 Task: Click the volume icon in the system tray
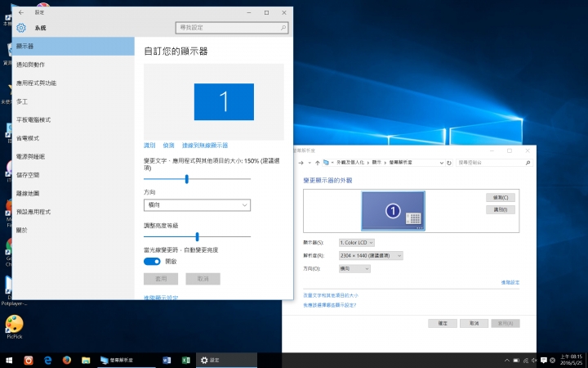pyautogui.click(x=534, y=361)
